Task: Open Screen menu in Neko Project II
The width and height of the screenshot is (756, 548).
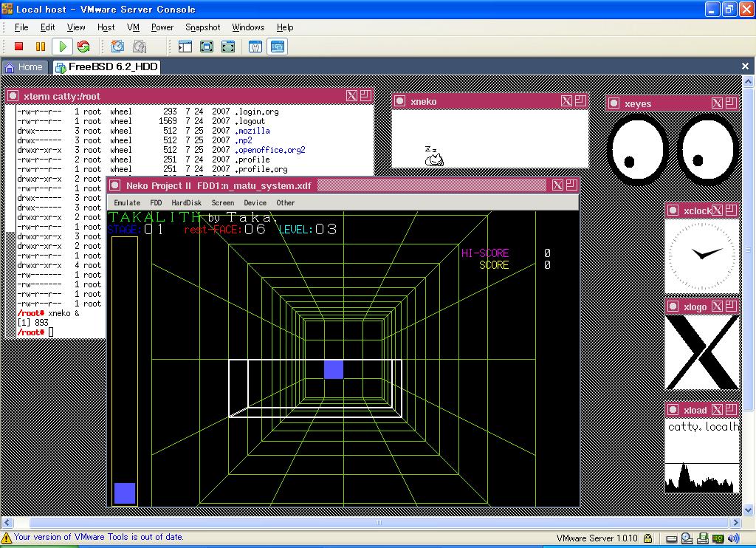Action: [223, 202]
